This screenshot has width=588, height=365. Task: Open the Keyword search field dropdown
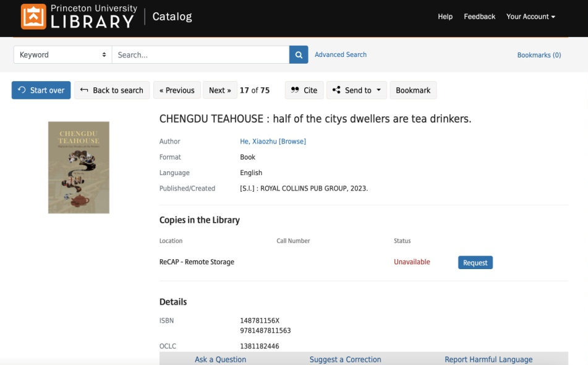[x=62, y=54]
